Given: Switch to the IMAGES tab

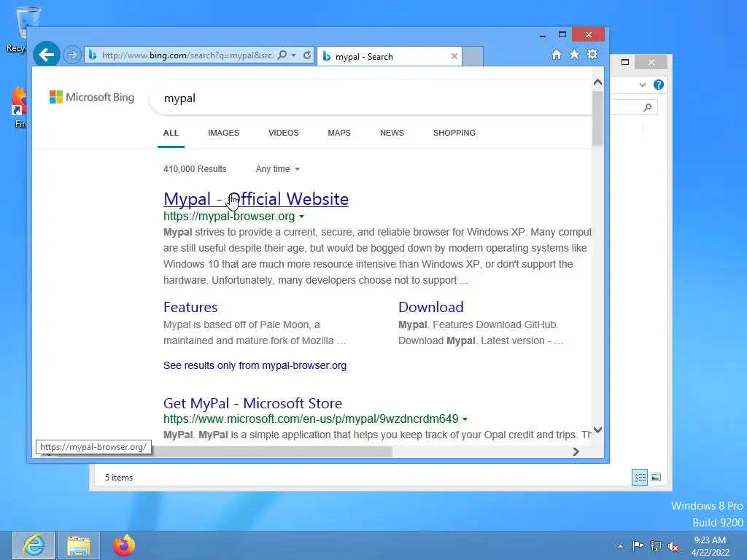Looking at the screenshot, I should click(x=223, y=133).
